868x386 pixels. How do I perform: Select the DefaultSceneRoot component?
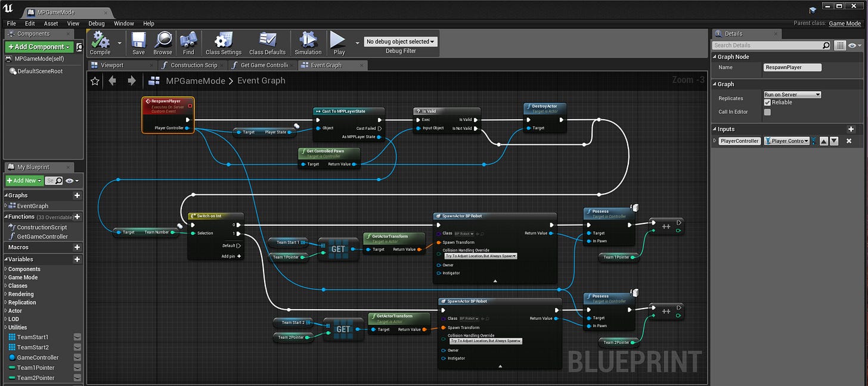click(40, 71)
